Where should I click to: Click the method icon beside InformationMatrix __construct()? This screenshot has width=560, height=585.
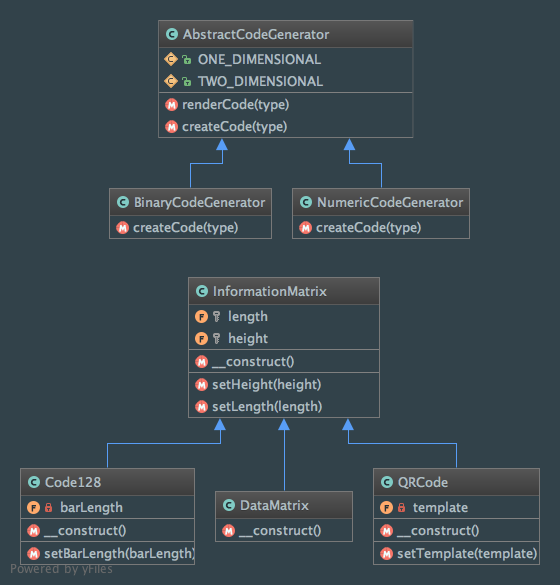pos(201,362)
